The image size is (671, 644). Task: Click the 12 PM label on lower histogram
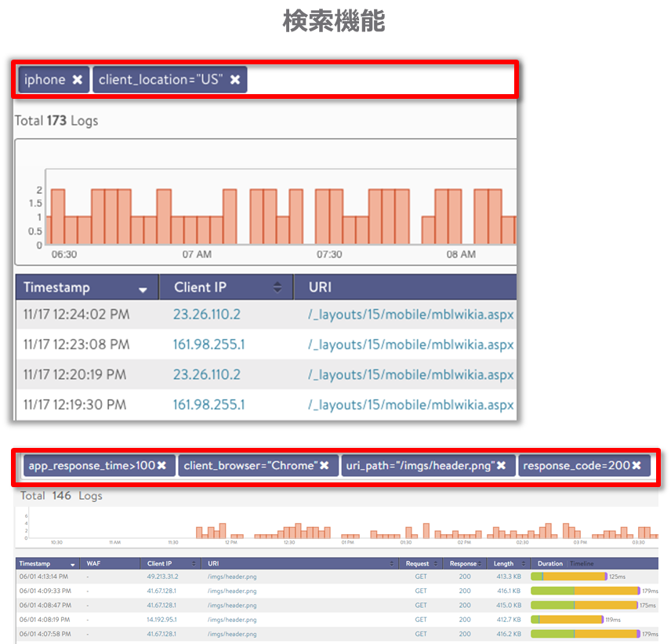231,543
